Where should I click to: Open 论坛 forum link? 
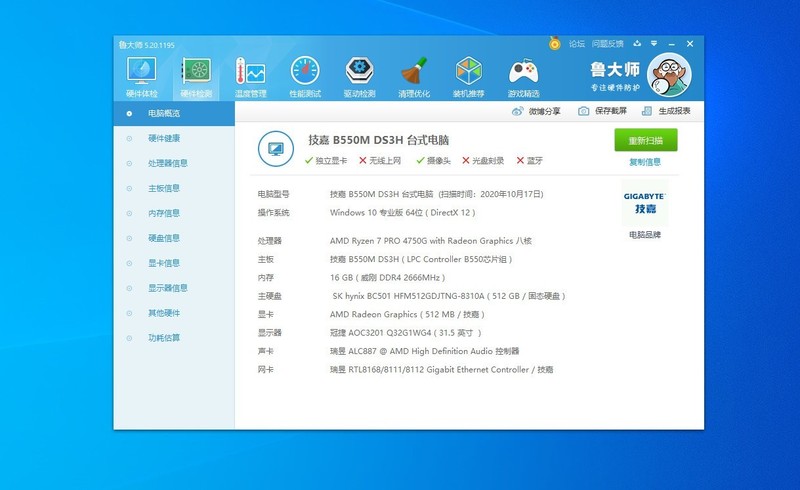577,44
